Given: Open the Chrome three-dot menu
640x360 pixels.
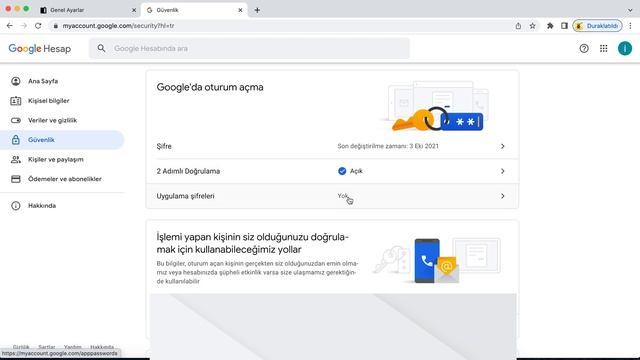Looking at the screenshot, I should (630, 26).
